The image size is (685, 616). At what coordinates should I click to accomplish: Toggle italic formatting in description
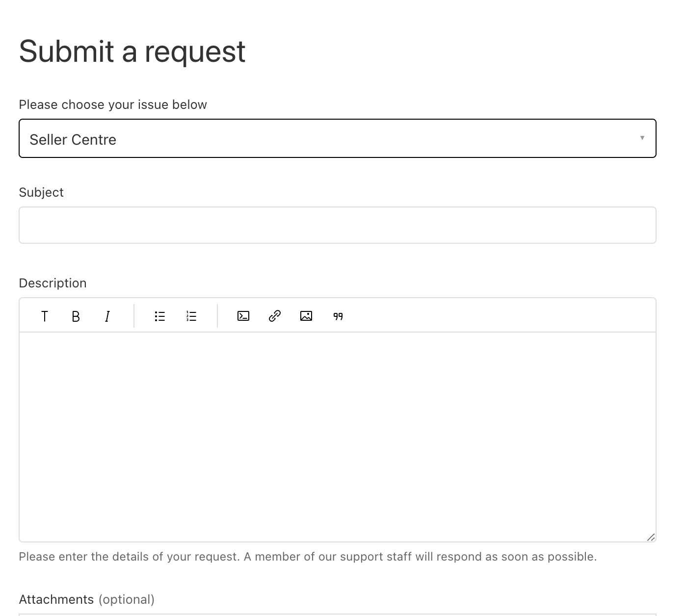[107, 316]
